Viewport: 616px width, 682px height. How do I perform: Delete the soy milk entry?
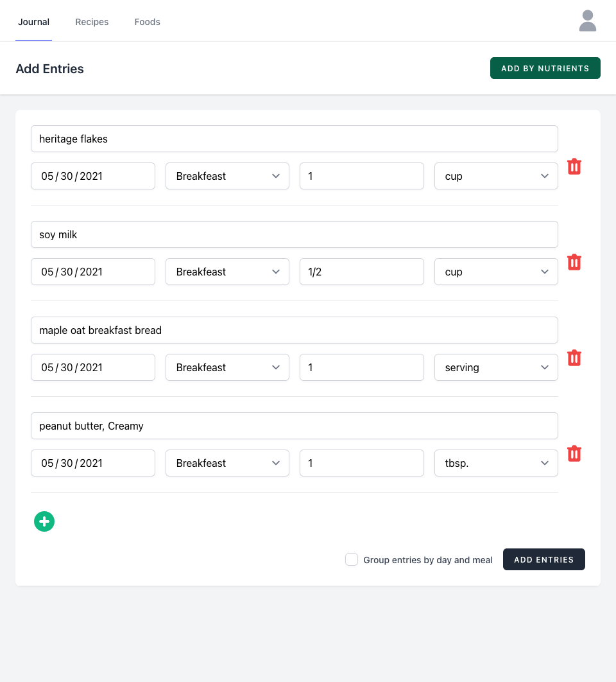(574, 263)
